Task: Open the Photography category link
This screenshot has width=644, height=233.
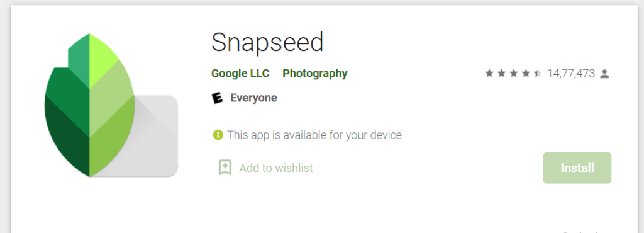Action: (315, 74)
